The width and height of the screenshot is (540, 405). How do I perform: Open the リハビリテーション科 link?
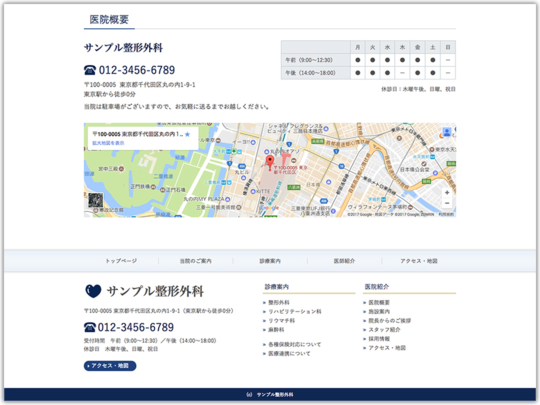click(x=295, y=311)
